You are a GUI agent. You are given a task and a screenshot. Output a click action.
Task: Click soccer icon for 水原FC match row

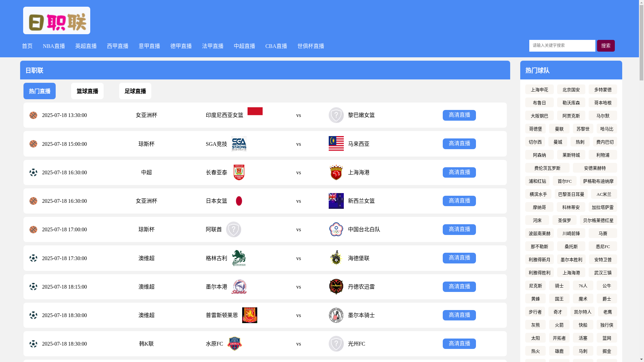click(33, 344)
